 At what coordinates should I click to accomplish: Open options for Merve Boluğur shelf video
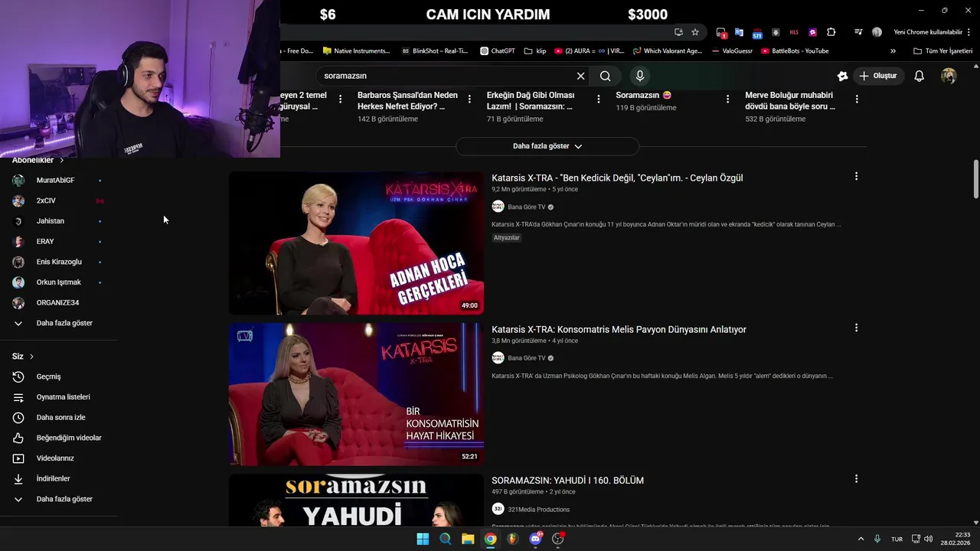[x=856, y=99]
